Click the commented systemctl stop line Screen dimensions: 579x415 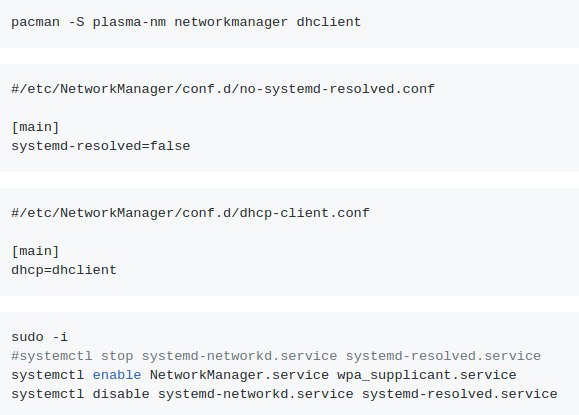[x=276, y=356]
